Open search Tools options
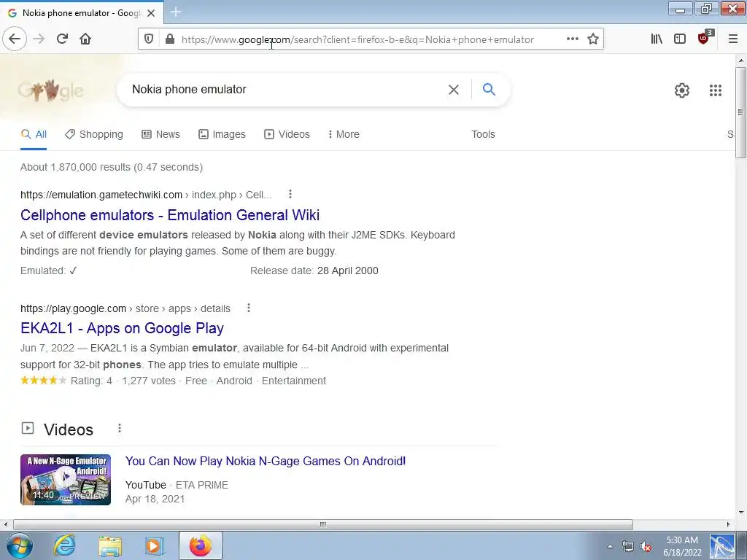Screen dimensions: 747x560 click(x=483, y=134)
